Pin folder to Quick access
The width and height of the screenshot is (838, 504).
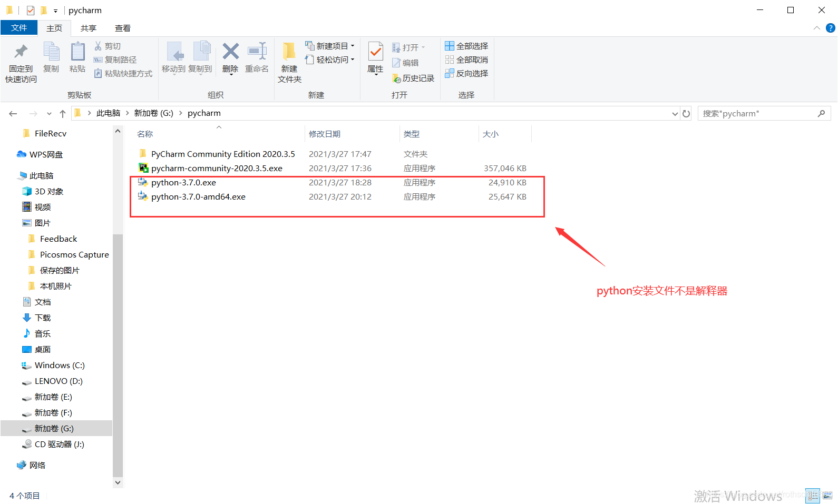pos(21,63)
